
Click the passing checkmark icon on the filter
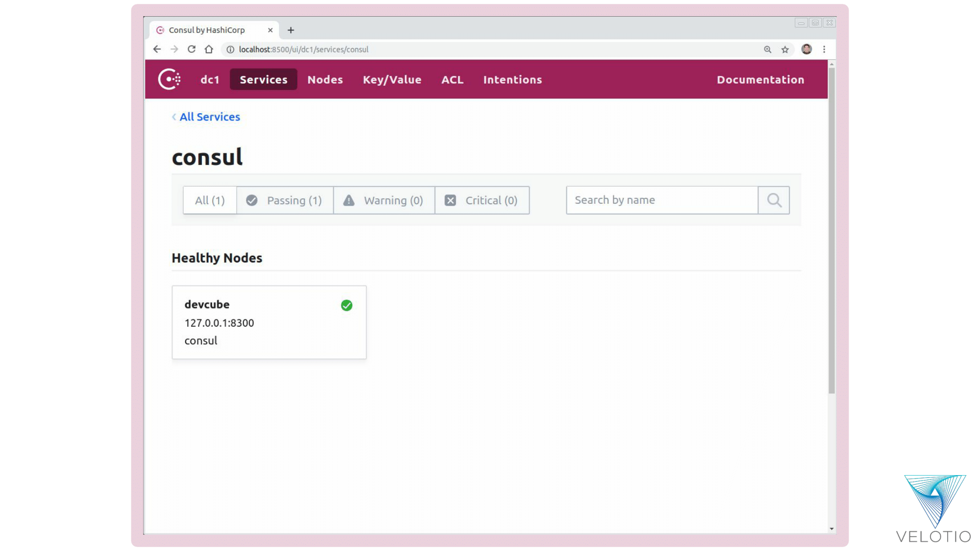[x=252, y=200]
